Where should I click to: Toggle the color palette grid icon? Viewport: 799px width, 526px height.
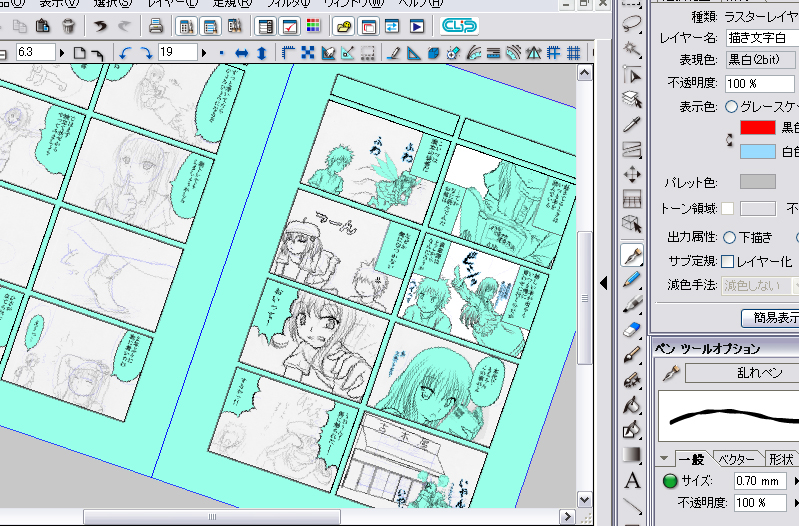pos(313,25)
